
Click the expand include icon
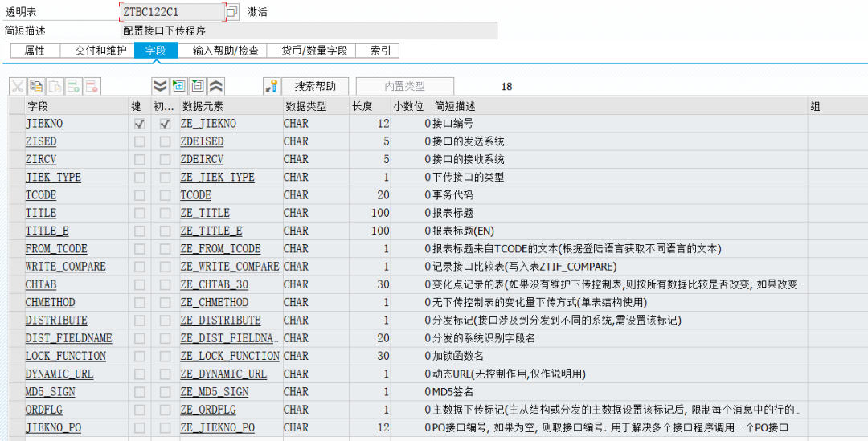tap(178, 86)
